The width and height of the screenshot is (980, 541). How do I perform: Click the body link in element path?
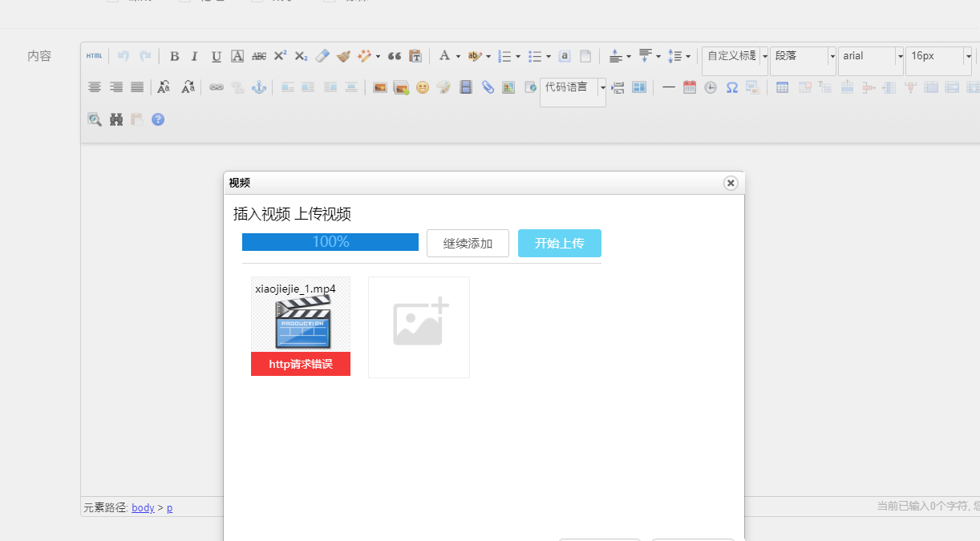point(143,507)
